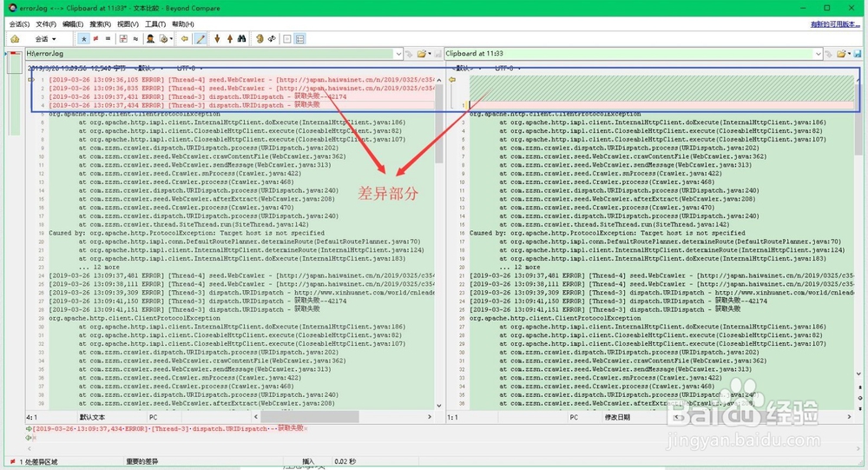Click the Reload files icon
Image resolution: width=868 pixels, height=470 pixels.
(x=272, y=39)
